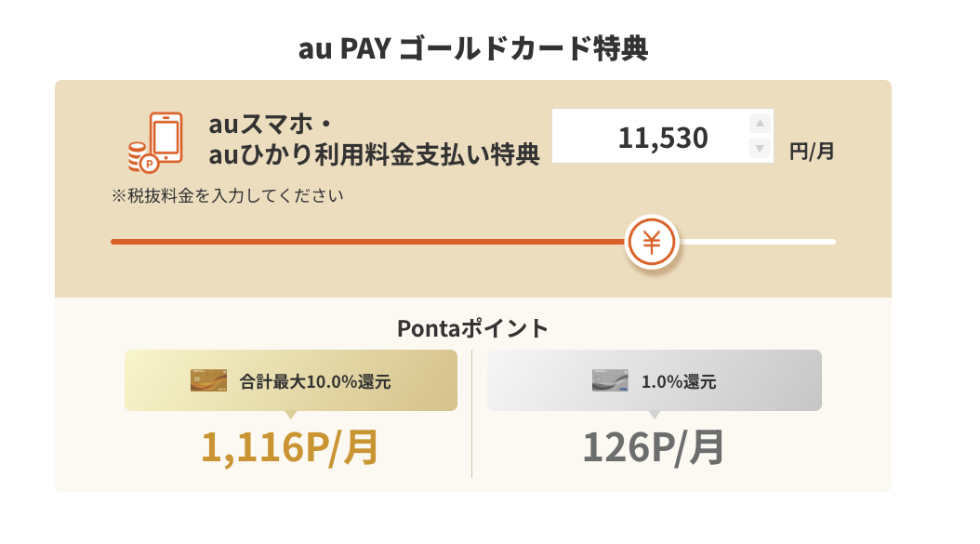
Task: Click the gold card thumbnail icon
Action: [x=208, y=380]
